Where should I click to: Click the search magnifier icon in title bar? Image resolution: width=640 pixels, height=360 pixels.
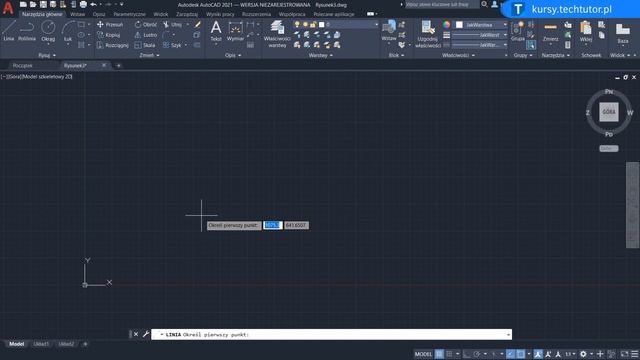[484, 4]
